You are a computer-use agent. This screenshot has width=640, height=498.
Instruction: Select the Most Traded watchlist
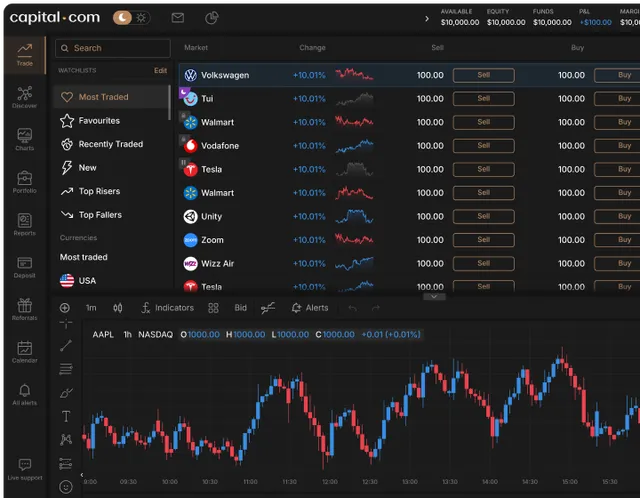click(110, 97)
